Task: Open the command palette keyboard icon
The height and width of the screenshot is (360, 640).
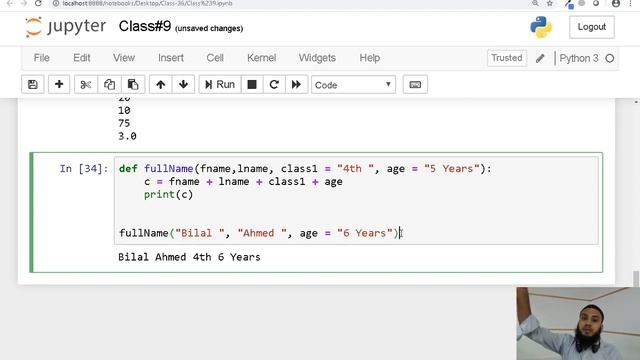Action: click(415, 84)
